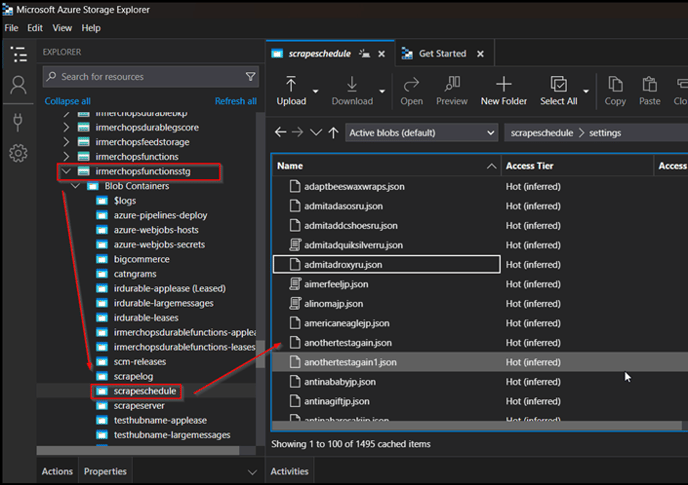
Task: Expand the irmerchopsfeedstorage storage account
Action: click(66, 142)
